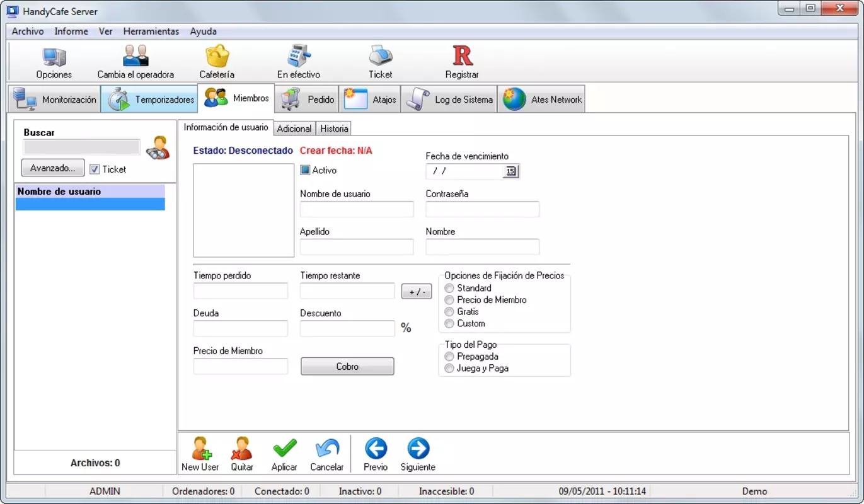Click the Nombre input field
The width and height of the screenshot is (864, 504).
pos(483,247)
